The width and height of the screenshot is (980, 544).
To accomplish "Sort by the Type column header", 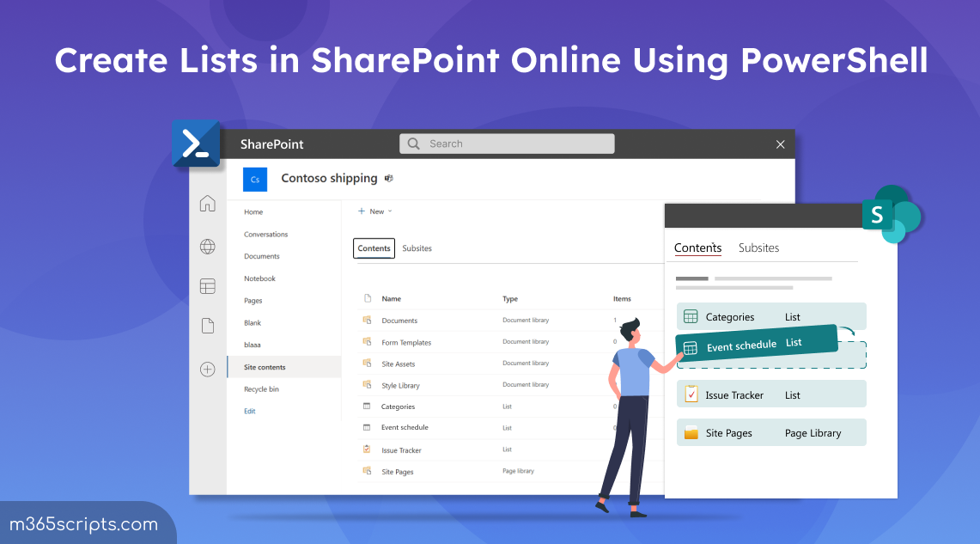I will tap(510, 299).
